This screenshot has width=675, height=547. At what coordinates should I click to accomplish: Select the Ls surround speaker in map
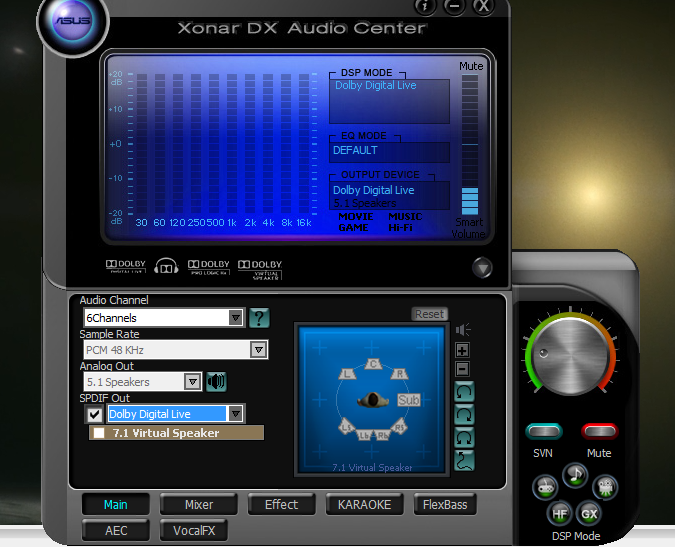click(347, 427)
